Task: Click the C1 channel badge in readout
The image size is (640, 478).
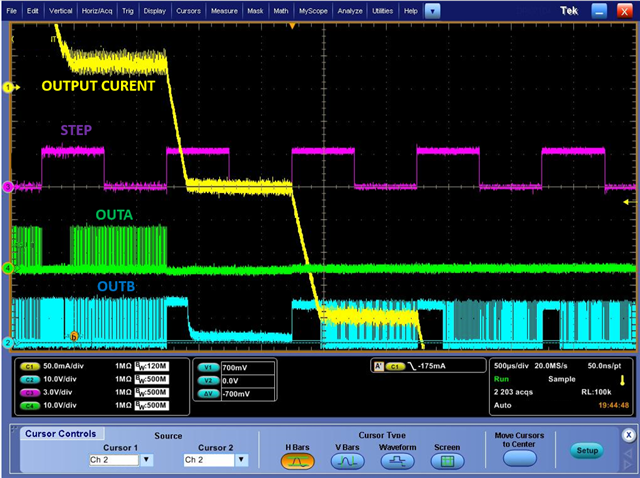Action: (x=29, y=367)
